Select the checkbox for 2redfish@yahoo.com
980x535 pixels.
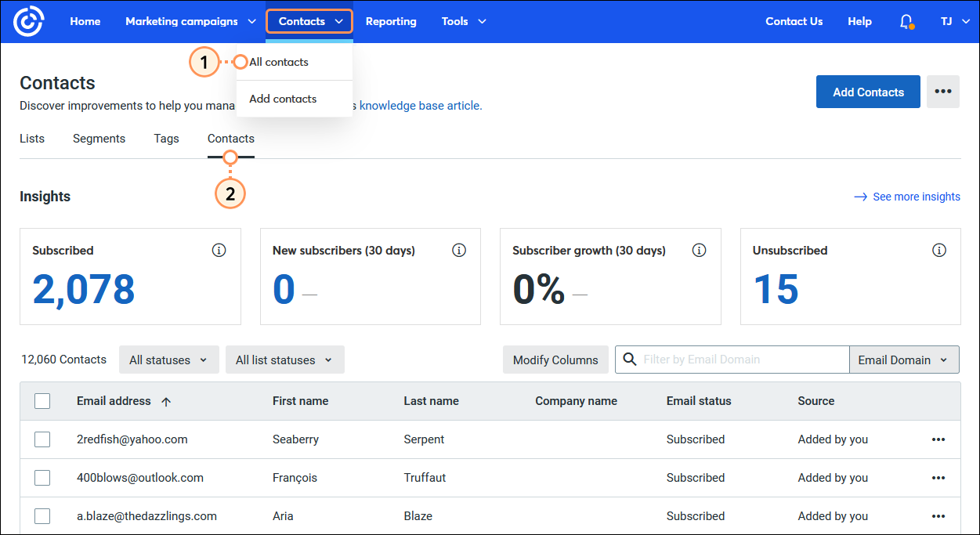pos(42,439)
